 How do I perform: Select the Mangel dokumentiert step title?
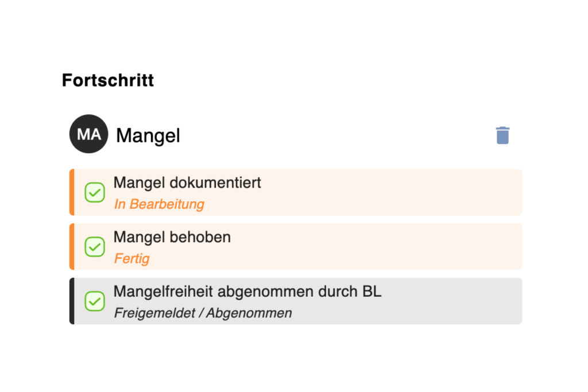pos(187,183)
